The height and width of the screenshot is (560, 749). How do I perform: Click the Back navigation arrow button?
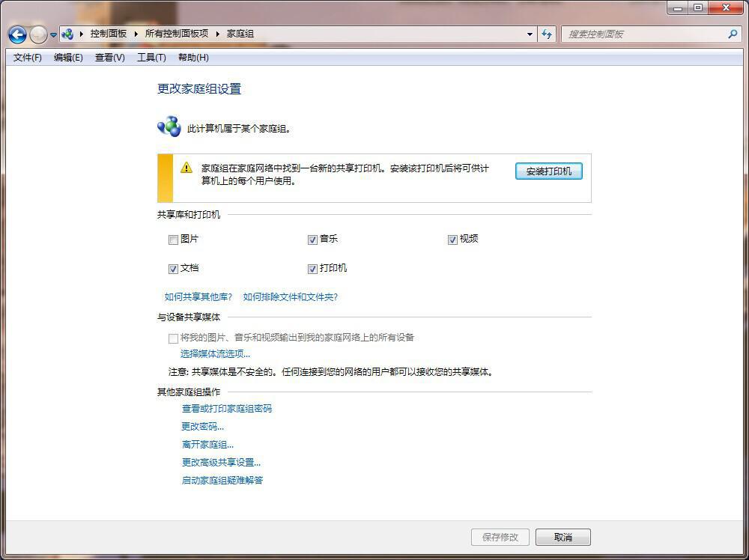pos(17,34)
